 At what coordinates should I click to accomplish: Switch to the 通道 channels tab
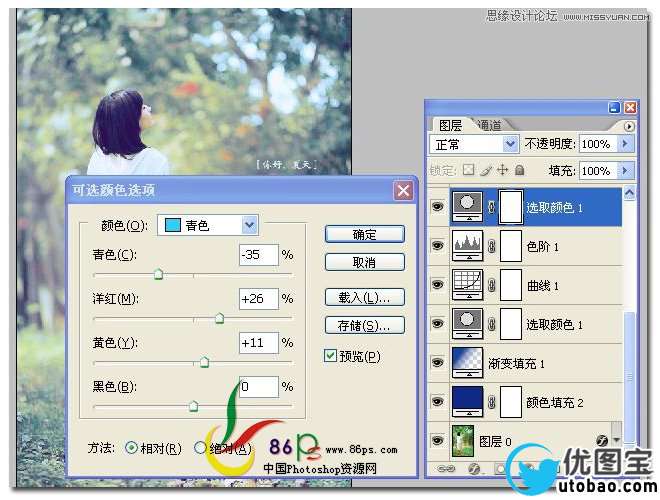pos(489,126)
